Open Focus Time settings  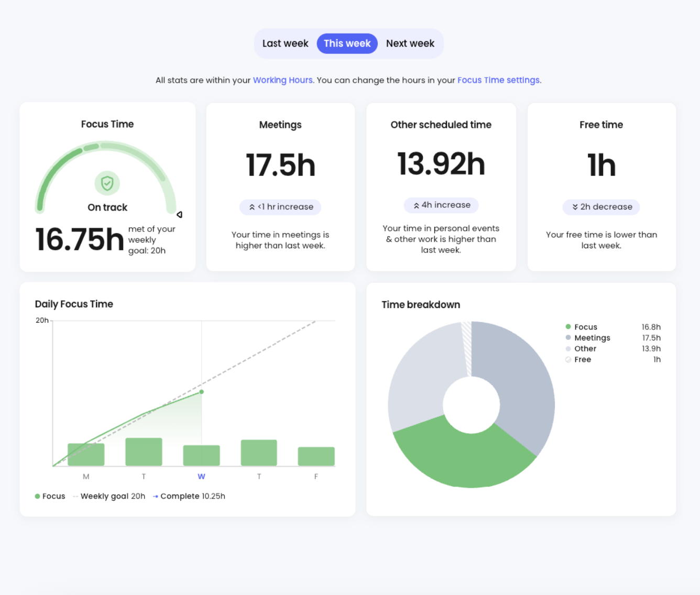(498, 80)
